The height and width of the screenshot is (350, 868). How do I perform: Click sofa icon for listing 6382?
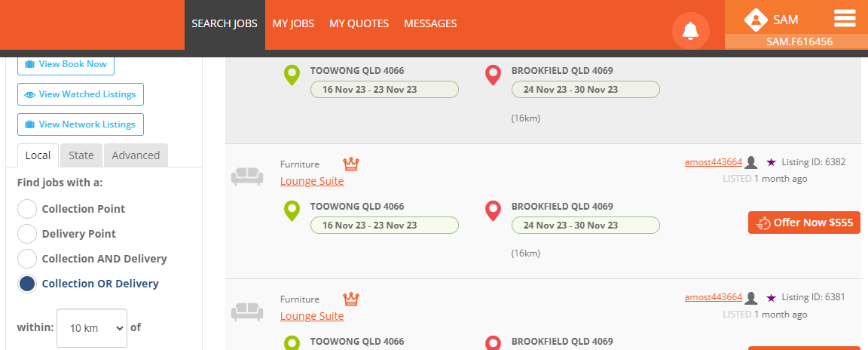pyautogui.click(x=247, y=177)
